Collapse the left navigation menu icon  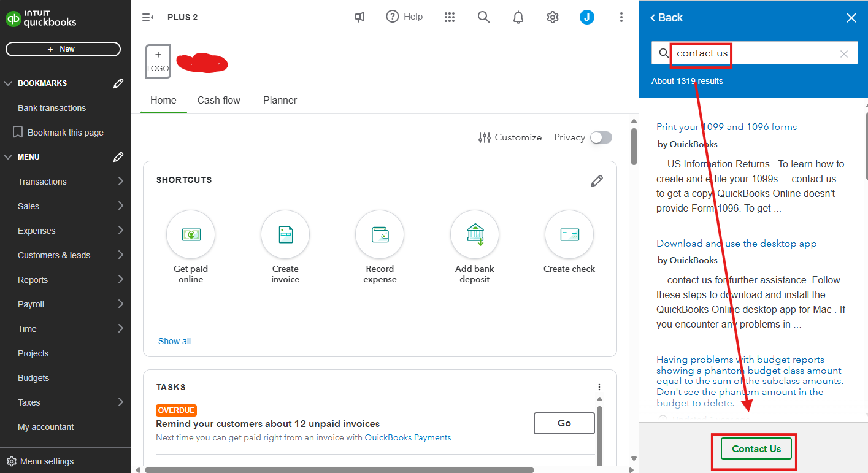click(x=148, y=17)
